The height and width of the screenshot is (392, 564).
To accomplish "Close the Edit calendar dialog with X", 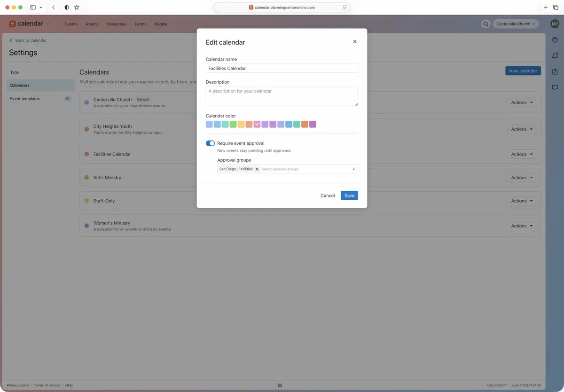I will coord(355,41).
